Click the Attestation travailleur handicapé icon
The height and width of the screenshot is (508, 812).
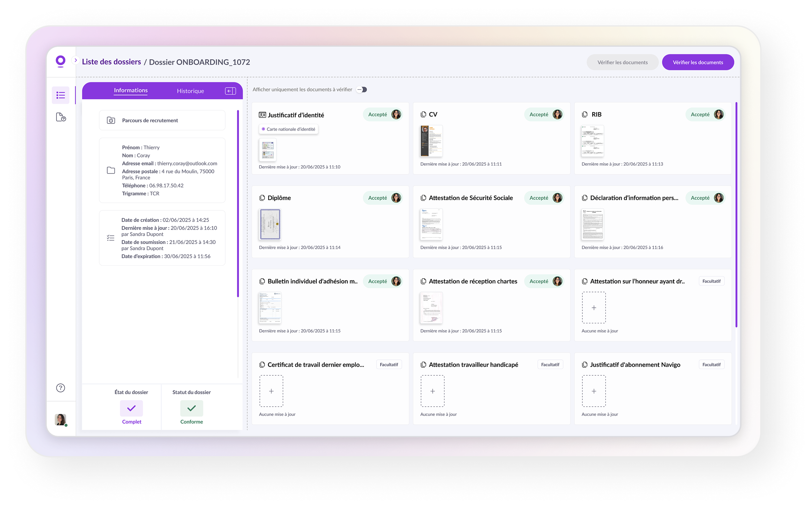(423, 365)
